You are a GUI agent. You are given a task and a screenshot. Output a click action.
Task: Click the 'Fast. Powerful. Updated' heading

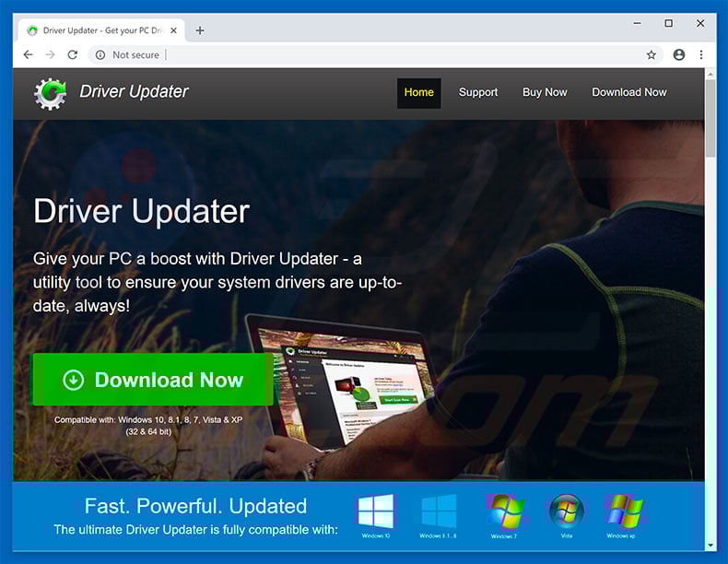point(195,506)
